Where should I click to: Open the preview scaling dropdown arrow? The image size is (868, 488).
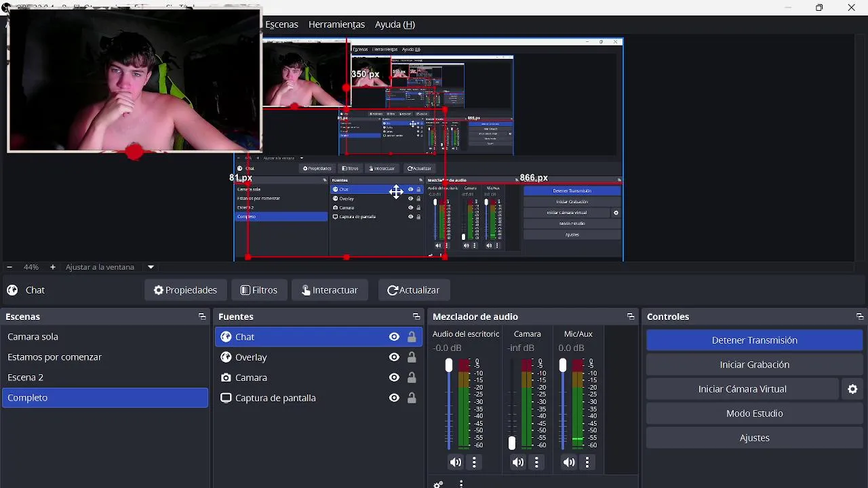[x=151, y=267]
